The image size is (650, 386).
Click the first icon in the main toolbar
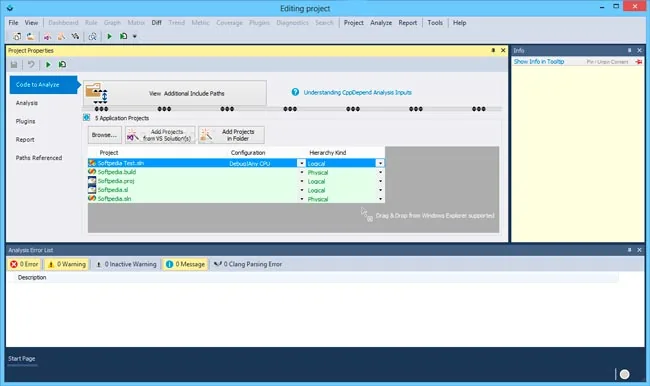click(x=17, y=36)
